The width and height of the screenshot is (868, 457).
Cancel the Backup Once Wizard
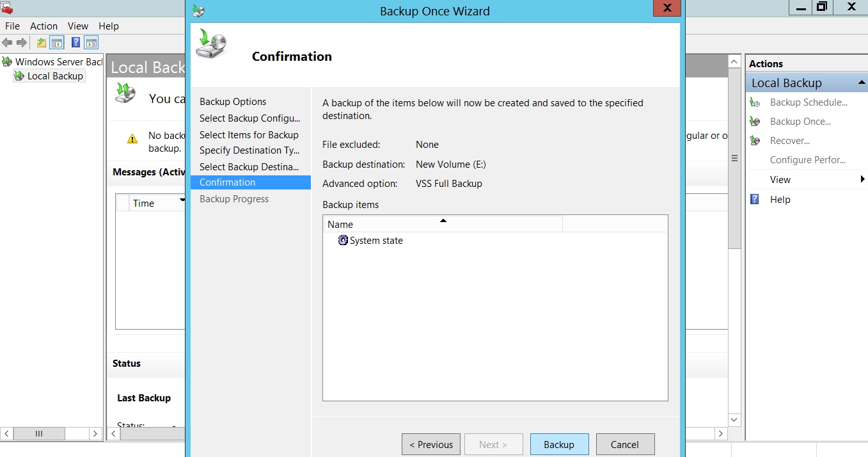click(625, 445)
